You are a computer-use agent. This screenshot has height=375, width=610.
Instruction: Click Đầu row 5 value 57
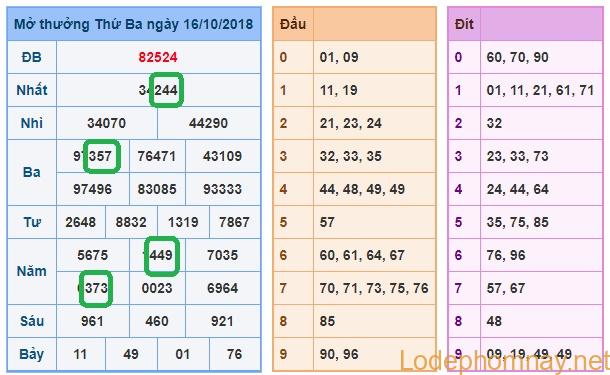(x=327, y=223)
